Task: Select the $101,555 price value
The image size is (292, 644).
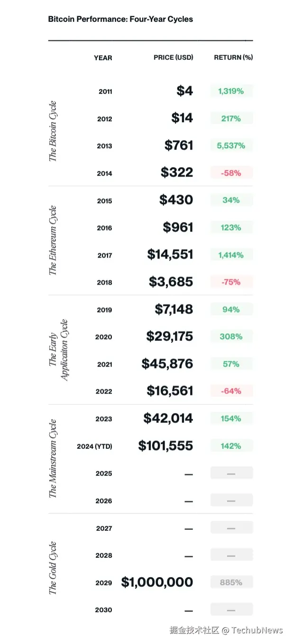Action: (165, 446)
